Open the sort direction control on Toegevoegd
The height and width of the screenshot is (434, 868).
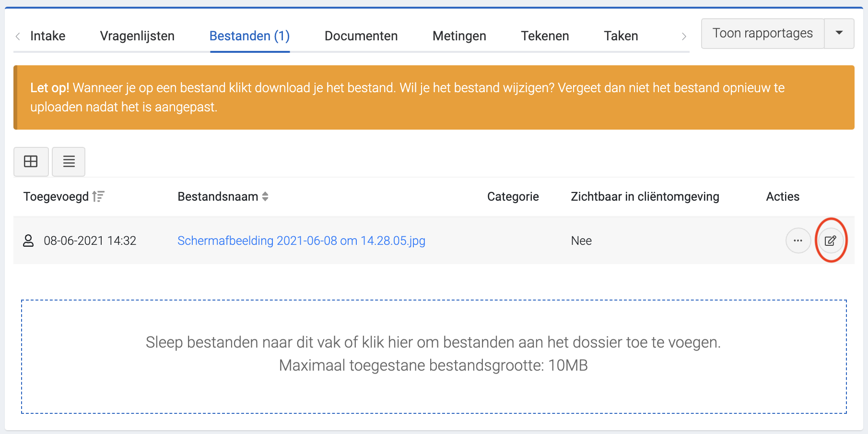(x=99, y=196)
